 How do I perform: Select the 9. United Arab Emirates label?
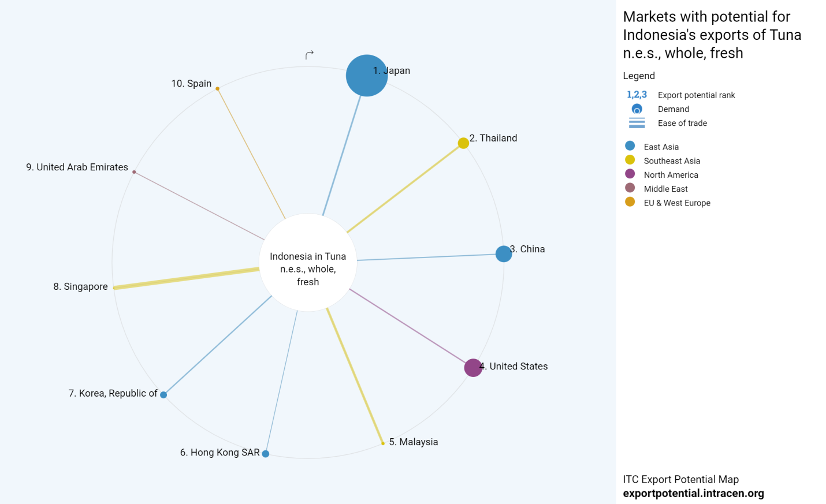pos(77,167)
